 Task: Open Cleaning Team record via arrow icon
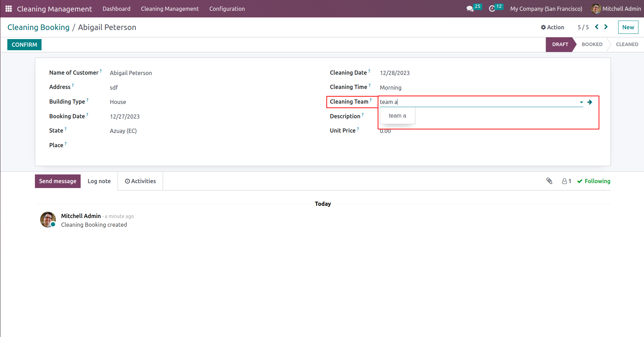(590, 102)
